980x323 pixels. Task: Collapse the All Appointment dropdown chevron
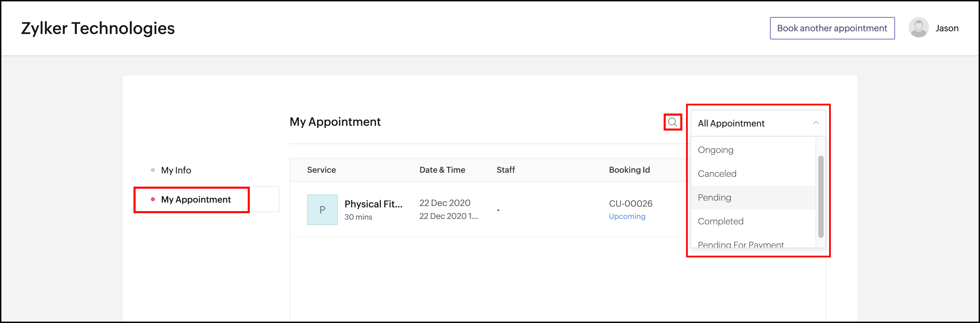pyautogui.click(x=816, y=123)
